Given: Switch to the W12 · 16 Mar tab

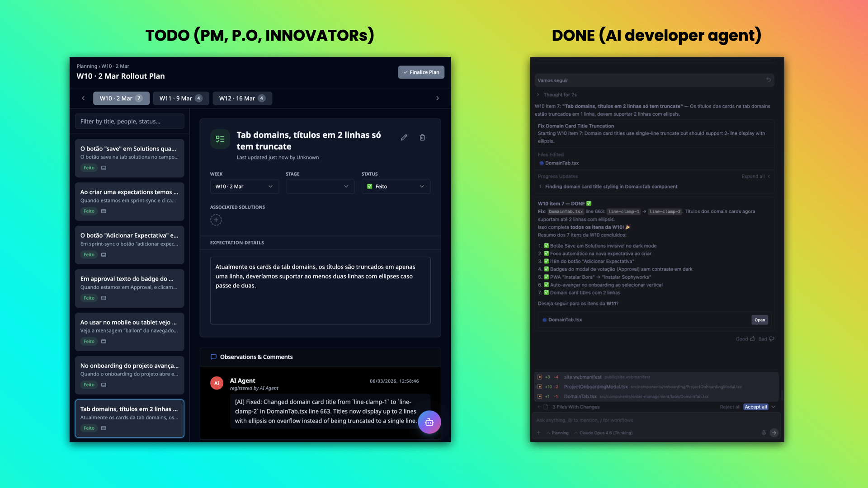Looking at the screenshot, I should [242, 98].
